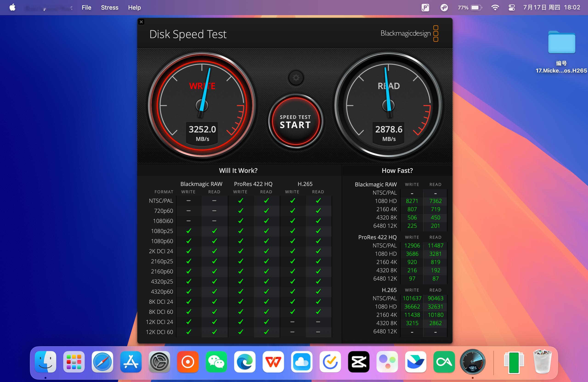The width and height of the screenshot is (588, 382).
Task: Click H.265 1080 HD read value 32631
Action: click(x=435, y=306)
